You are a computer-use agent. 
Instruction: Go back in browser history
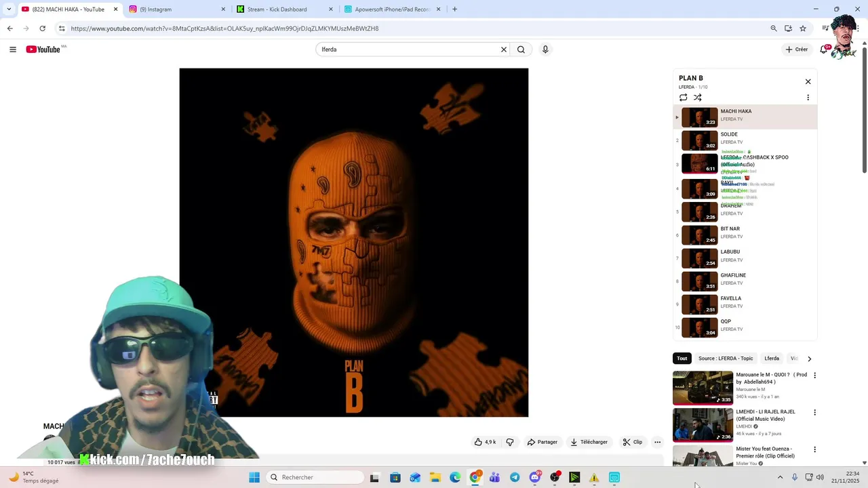(9, 28)
